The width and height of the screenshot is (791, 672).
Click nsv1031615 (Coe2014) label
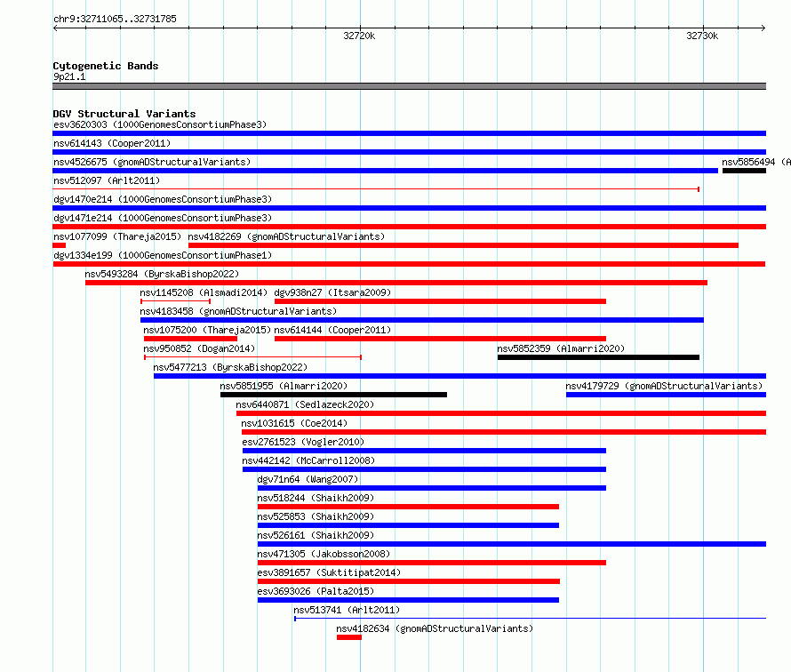coord(294,423)
